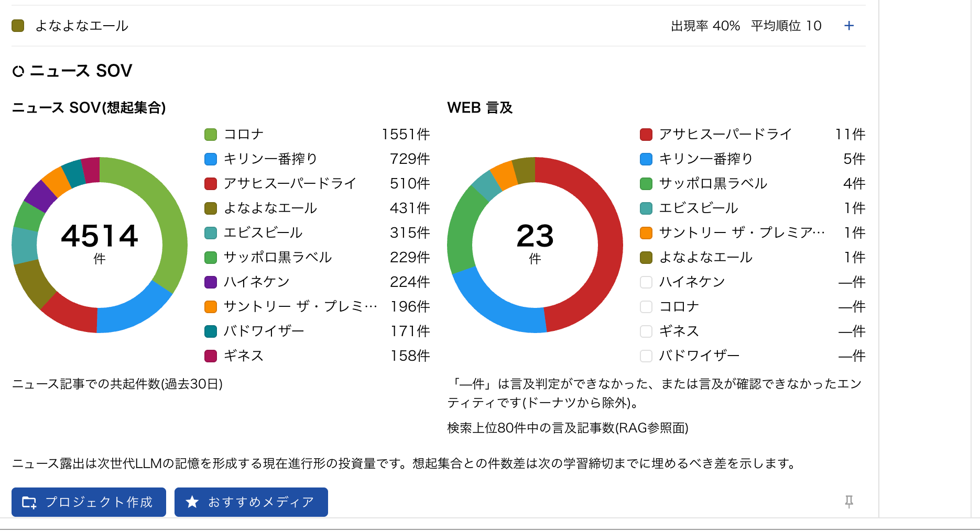
Task: Open the おすすめメディア button
Action: coord(251,502)
